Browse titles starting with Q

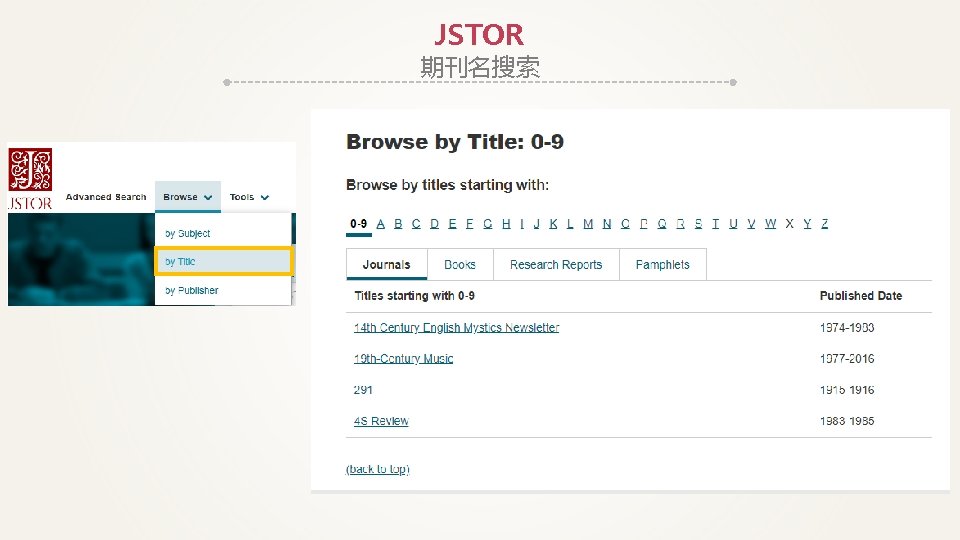coord(662,223)
